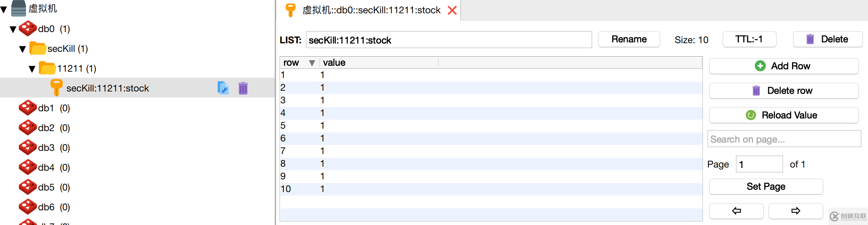Collapse the 11211 folder node
This screenshot has width=868, height=225.
tap(32, 69)
